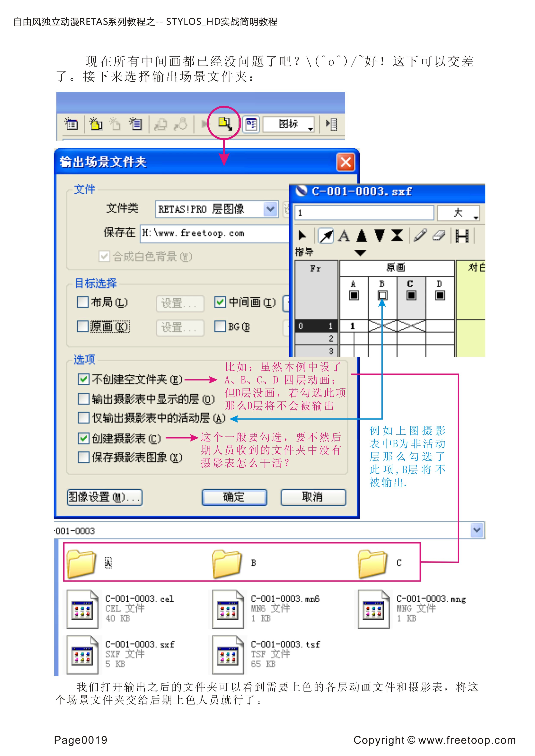This screenshot has width=535, height=756.
Task: Toggle 创建摄影表(C) checkbox
Action: [83, 438]
